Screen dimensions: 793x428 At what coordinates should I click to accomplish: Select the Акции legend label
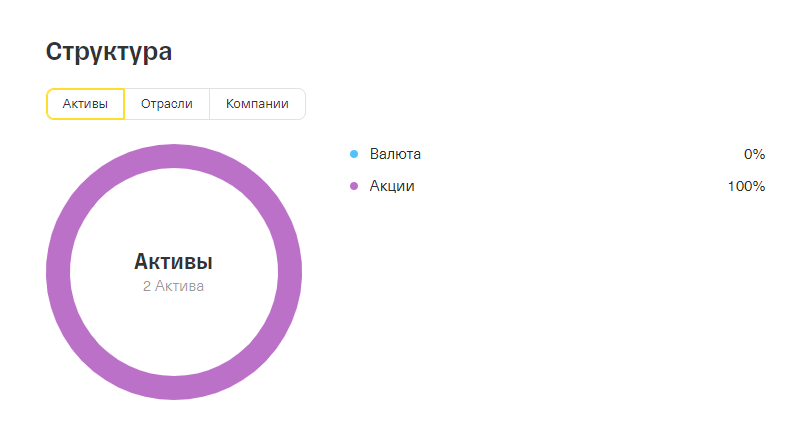[x=392, y=186]
